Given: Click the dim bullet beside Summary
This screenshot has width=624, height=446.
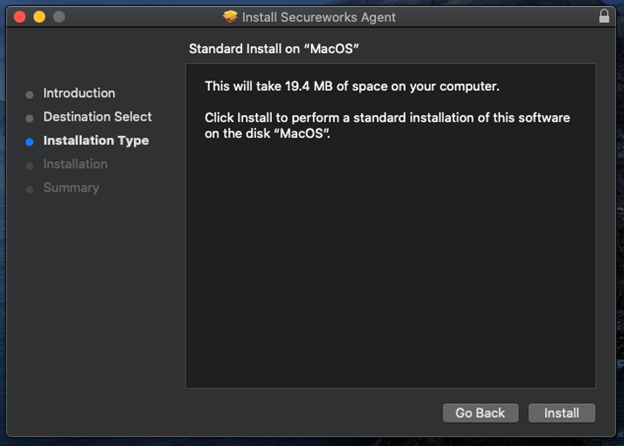Looking at the screenshot, I should (x=30, y=189).
